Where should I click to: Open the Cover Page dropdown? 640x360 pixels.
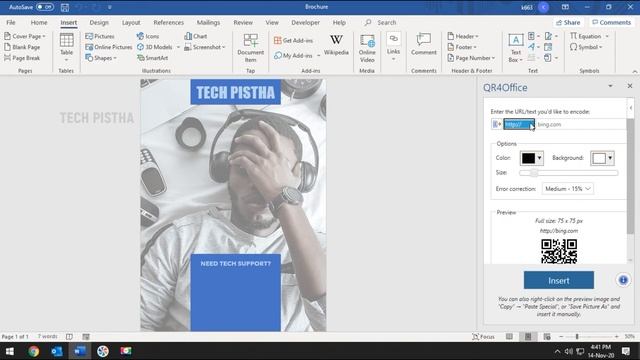coord(25,36)
